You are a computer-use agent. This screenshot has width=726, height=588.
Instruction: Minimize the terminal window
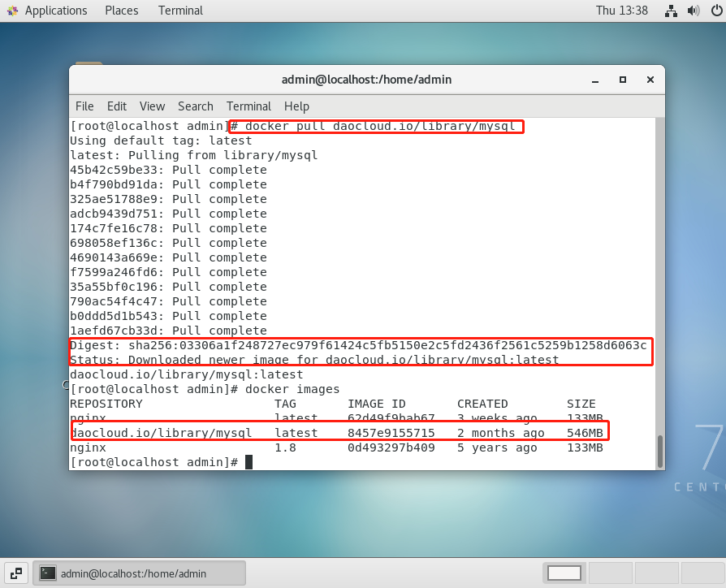(x=595, y=80)
